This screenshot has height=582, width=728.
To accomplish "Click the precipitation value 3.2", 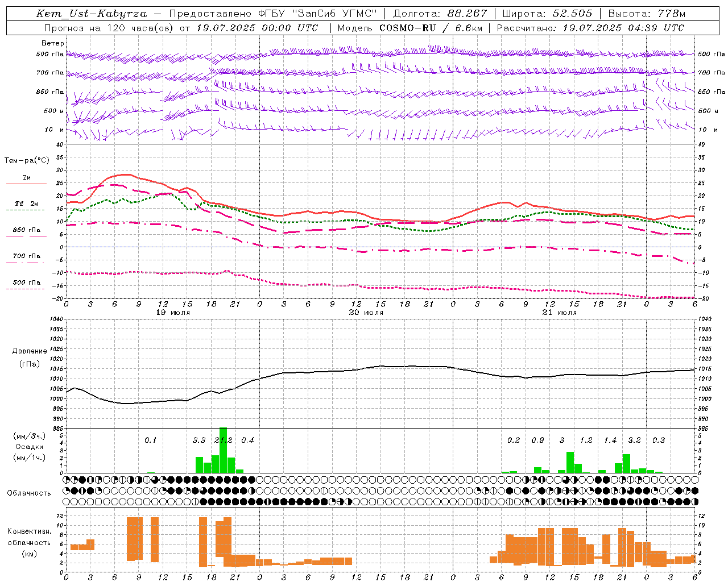I will (634, 440).
